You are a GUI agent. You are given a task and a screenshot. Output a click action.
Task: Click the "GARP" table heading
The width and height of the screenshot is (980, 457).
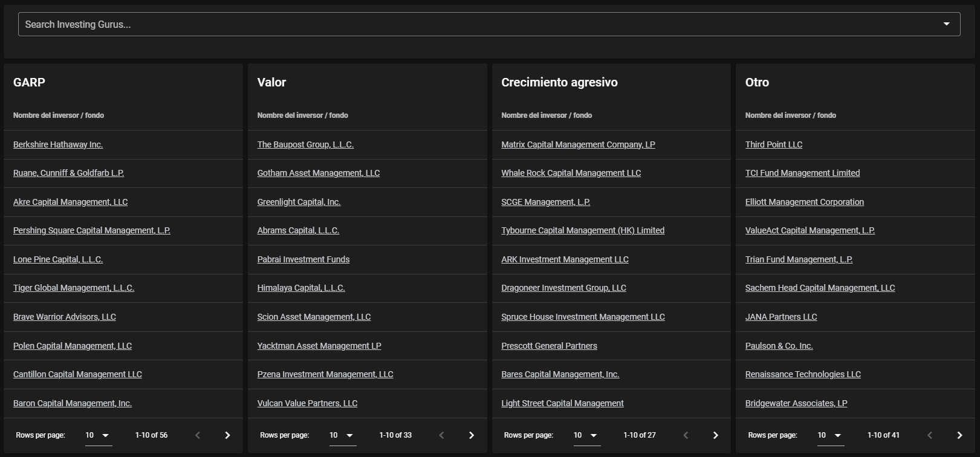[x=29, y=82]
